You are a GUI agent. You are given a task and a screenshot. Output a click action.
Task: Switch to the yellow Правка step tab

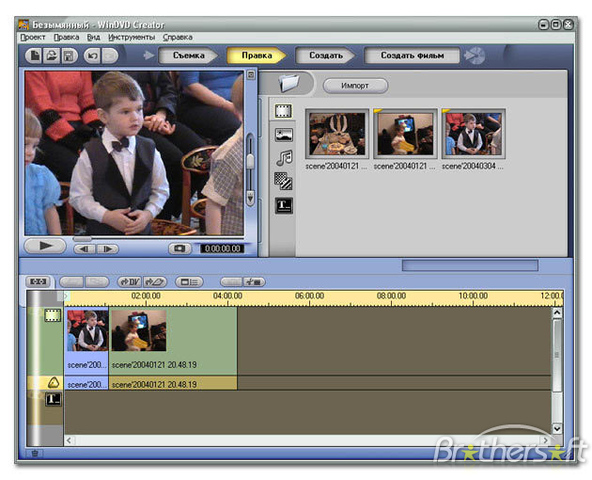click(x=257, y=56)
